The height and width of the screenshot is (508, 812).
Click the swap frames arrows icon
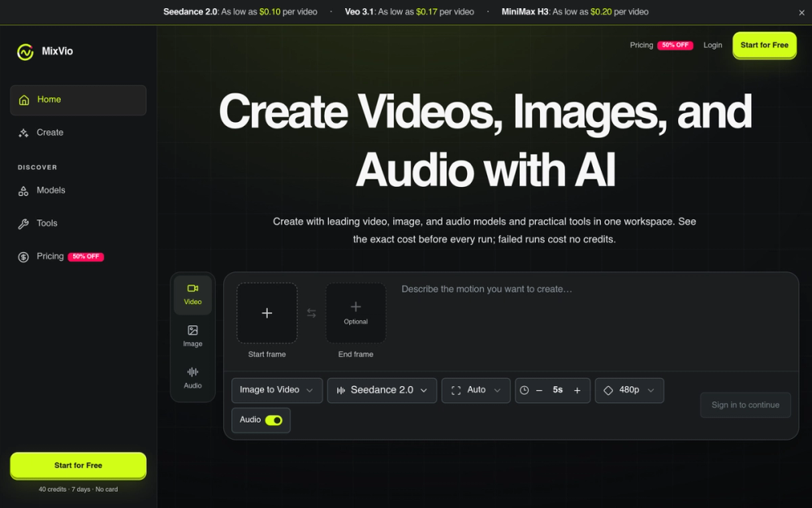[311, 313]
